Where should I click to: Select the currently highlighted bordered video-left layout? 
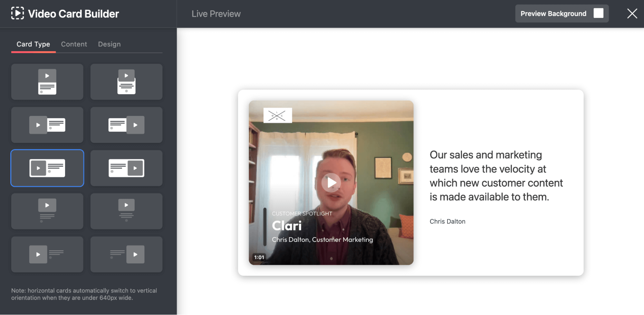click(x=47, y=168)
